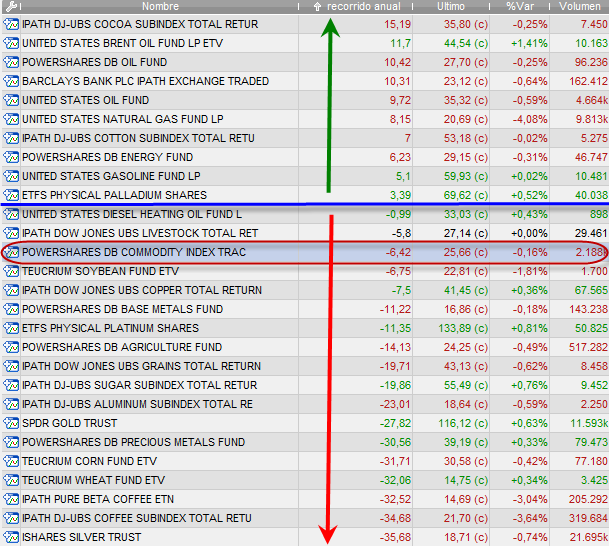
Task: Sort by recorrido anual column header
Action: [x=364, y=7]
